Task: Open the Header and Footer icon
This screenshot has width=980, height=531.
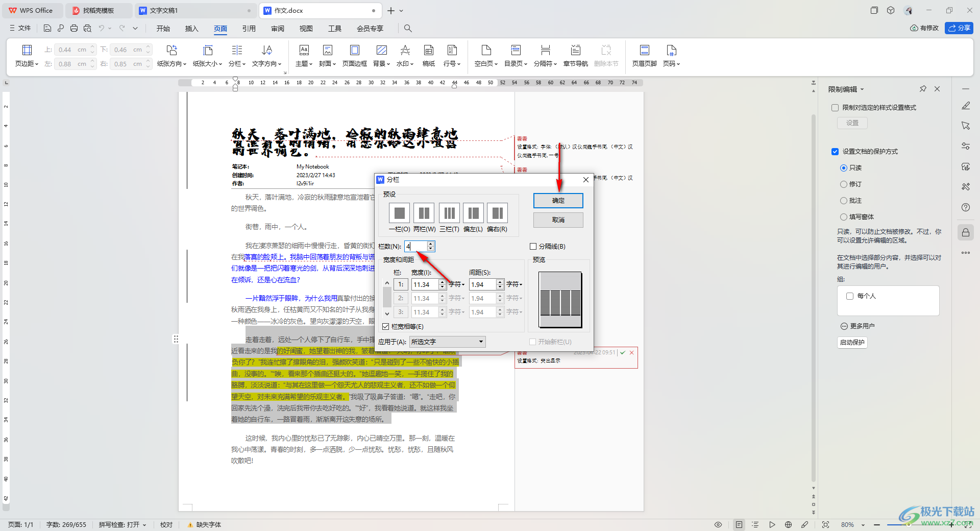Action: click(x=644, y=50)
